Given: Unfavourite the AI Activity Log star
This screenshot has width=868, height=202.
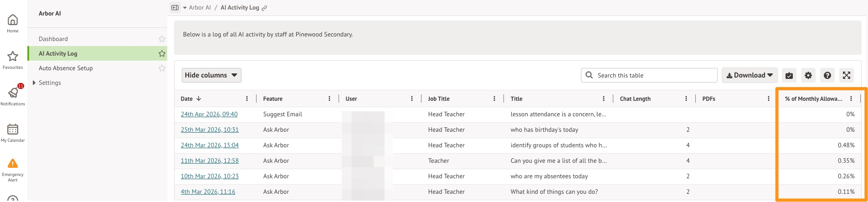Looking at the screenshot, I should click(162, 54).
